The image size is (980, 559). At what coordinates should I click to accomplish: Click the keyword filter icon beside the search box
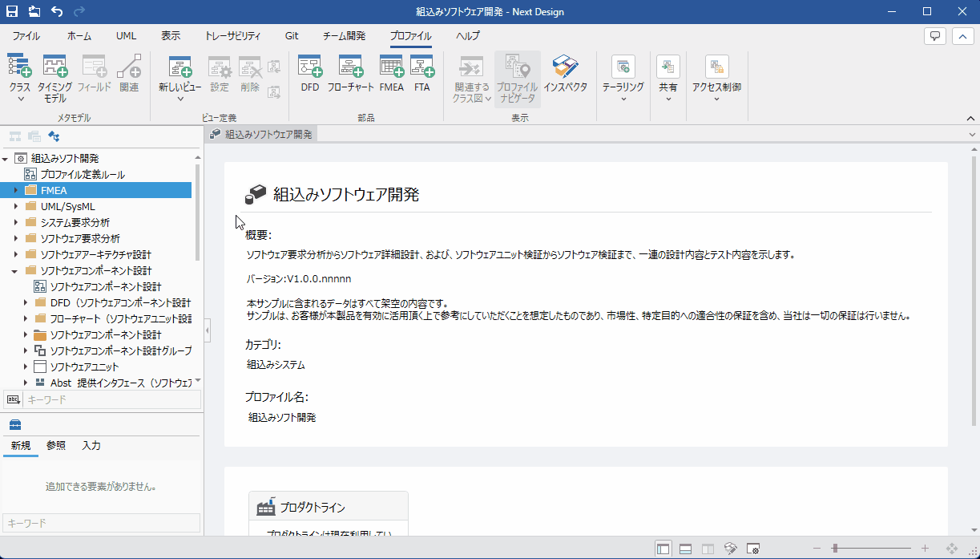click(x=14, y=399)
